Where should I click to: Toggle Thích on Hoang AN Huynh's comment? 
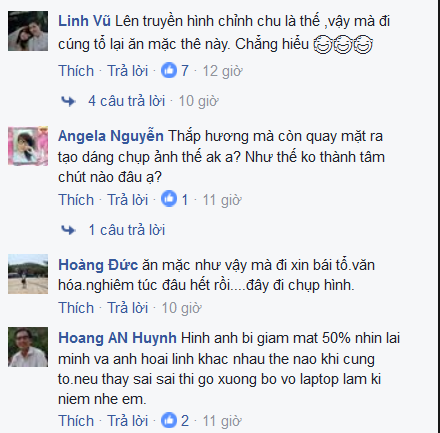click(x=76, y=421)
